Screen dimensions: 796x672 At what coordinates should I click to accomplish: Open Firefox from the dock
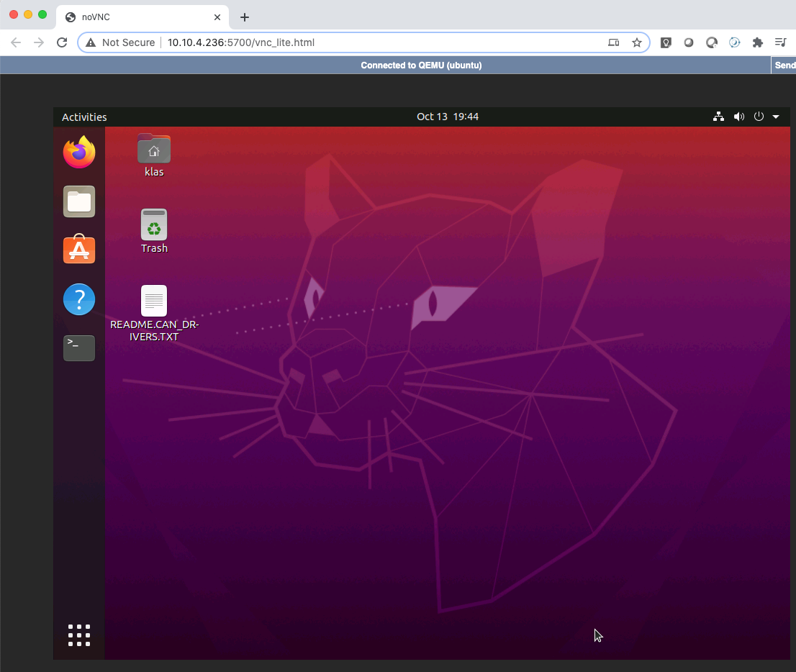click(x=78, y=152)
